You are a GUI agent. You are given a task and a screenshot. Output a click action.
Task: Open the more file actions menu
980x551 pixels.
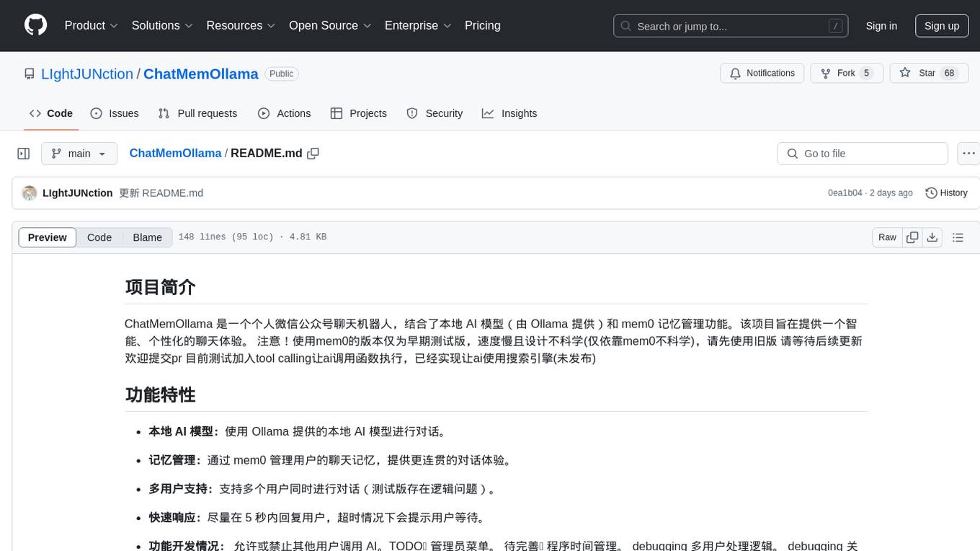click(968, 154)
